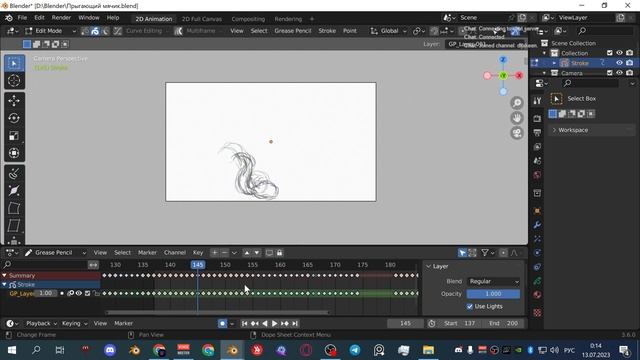Image resolution: width=640 pixels, height=360 pixels.
Task: Open the Output properties tab icon
Action: tap(537, 133)
